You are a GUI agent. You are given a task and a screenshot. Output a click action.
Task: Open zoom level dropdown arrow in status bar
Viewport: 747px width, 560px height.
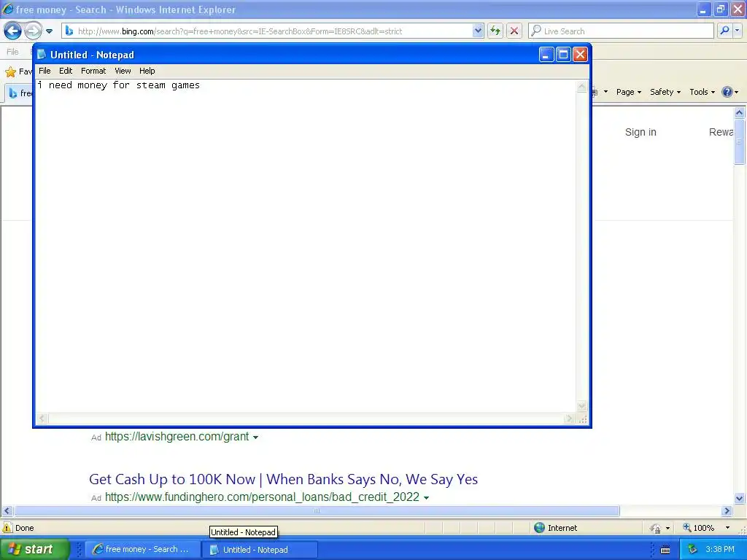tap(727, 528)
